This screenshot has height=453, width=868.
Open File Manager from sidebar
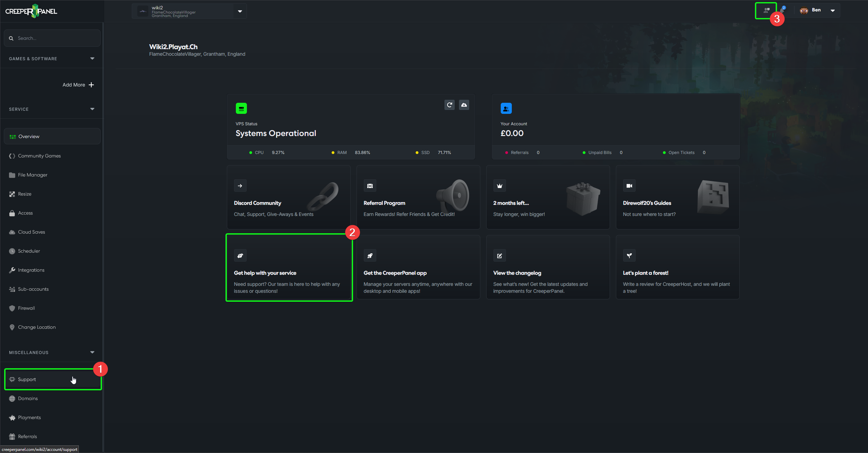33,175
